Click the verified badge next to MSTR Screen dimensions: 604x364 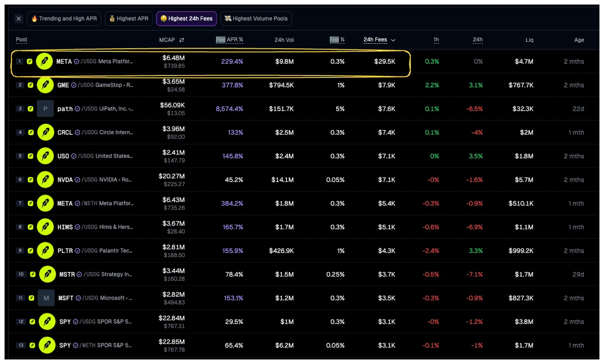click(x=80, y=274)
